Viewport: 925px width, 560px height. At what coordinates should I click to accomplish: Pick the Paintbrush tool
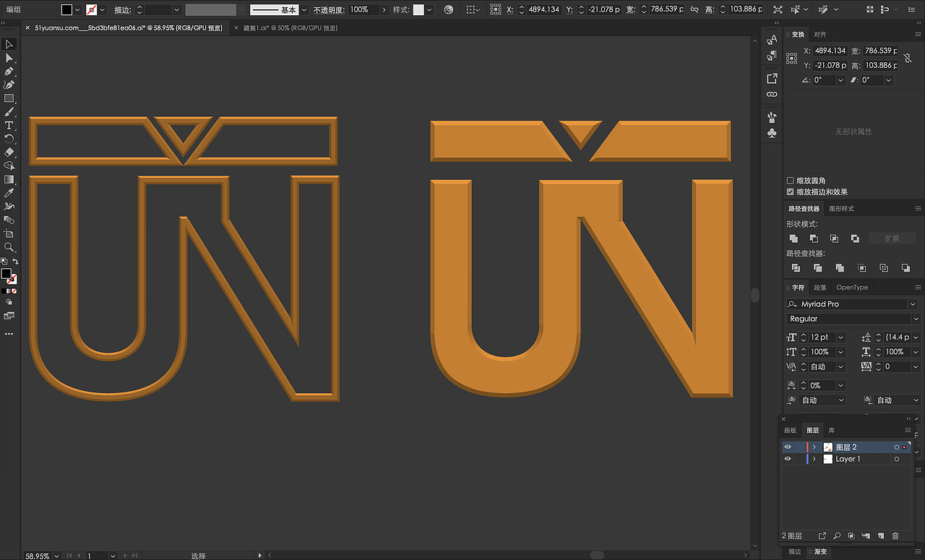[x=9, y=112]
